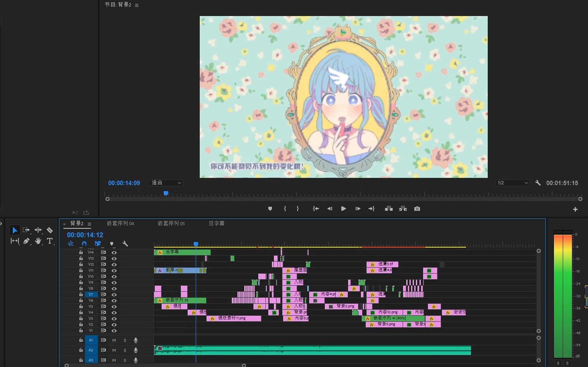Image resolution: width=588 pixels, height=367 pixels.
Task: Open the program monitor button editor plus
Action: pos(575,209)
